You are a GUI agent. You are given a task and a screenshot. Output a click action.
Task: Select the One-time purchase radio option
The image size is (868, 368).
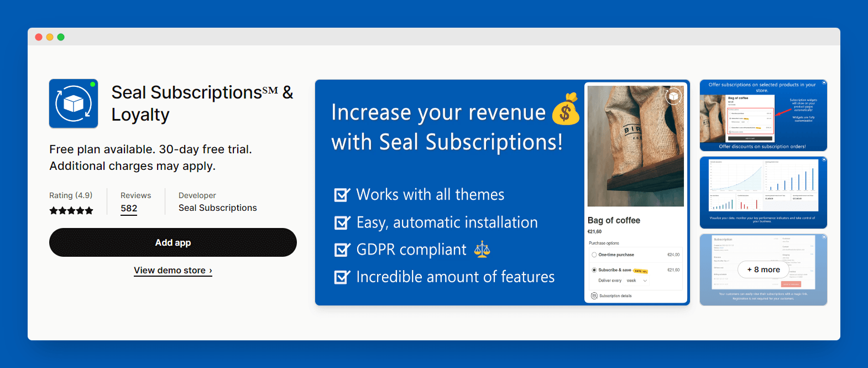click(x=594, y=255)
